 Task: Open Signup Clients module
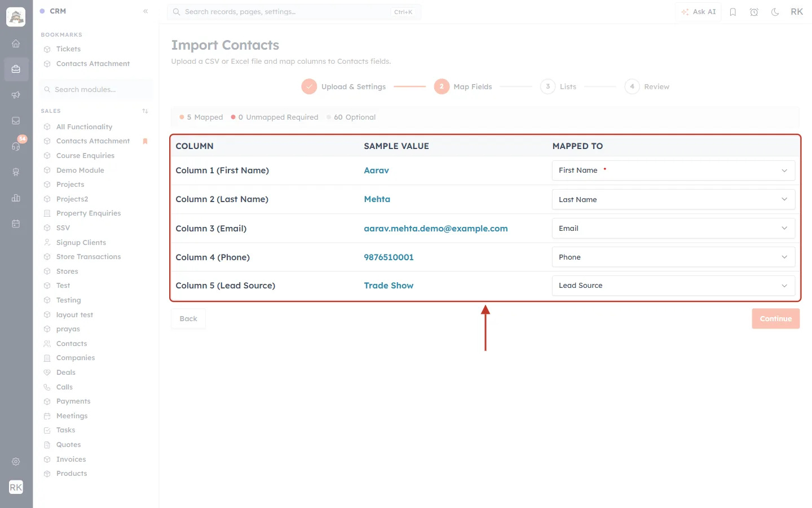[x=81, y=243]
